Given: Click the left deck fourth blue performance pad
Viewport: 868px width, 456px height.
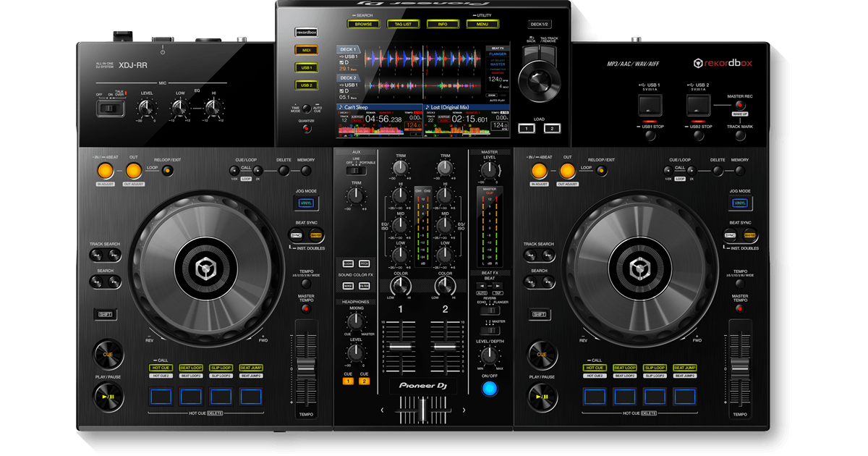Looking at the screenshot, I should click(x=251, y=397).
